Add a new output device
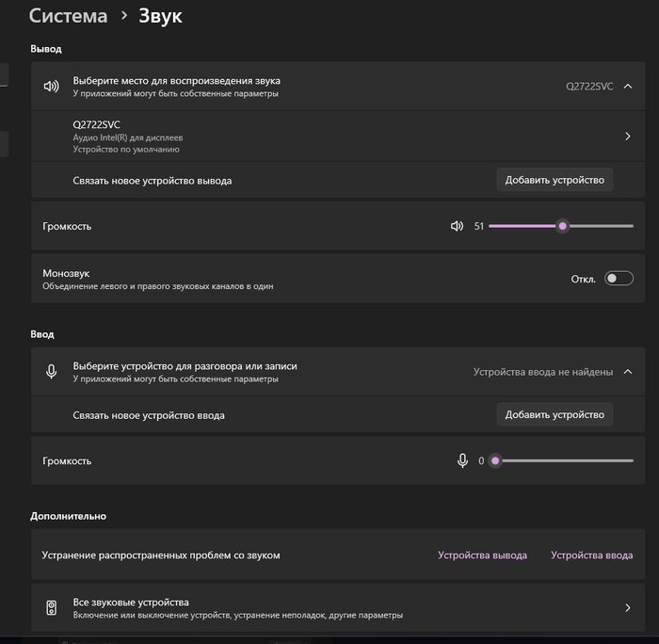Viewport: 659px width, 644px height. [555, 180]
